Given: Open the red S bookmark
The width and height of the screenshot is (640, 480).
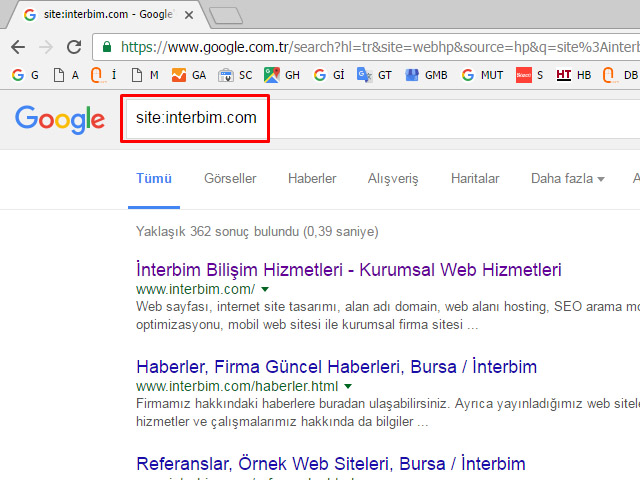Looking at the screenshot, I should coord(529,75).
